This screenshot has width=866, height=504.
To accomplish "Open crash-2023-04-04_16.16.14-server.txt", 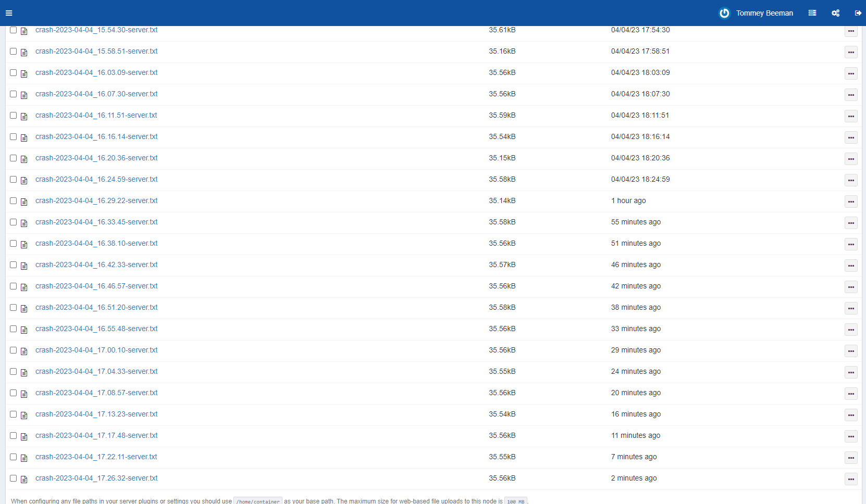I will (96, 136).
